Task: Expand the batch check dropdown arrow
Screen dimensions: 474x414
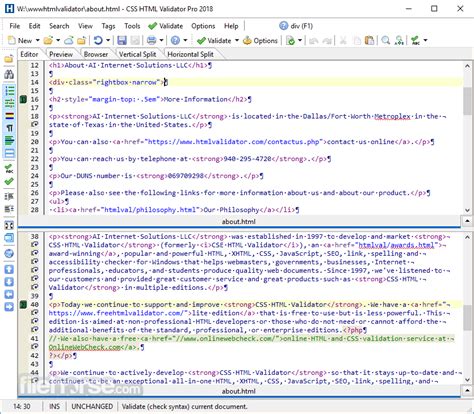Action: point(300,41)
